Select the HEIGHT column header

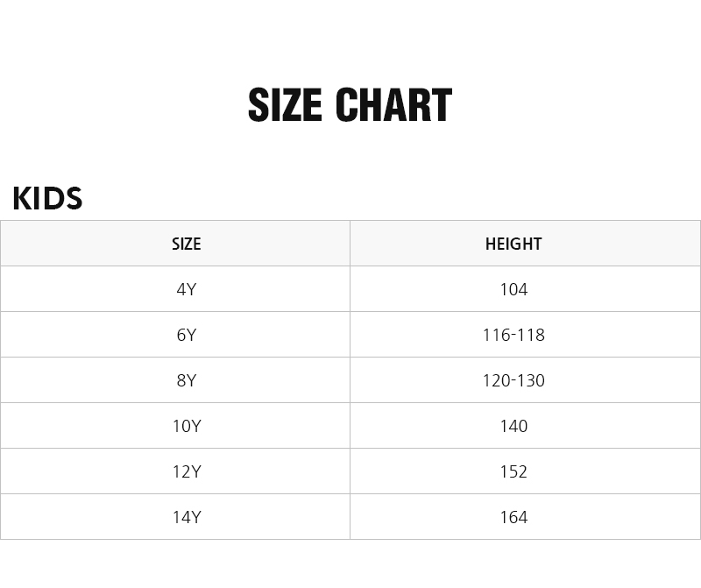click(513, 244)
